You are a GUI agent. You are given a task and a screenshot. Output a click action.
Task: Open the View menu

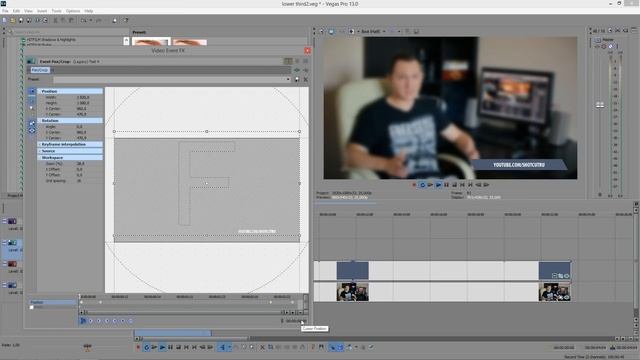tap(28, 11)
